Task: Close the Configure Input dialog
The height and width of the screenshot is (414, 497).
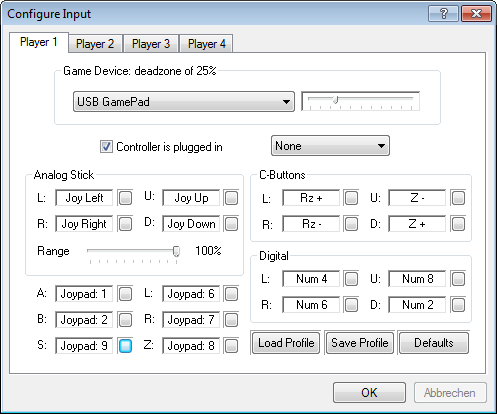Action: pos(477,14)
